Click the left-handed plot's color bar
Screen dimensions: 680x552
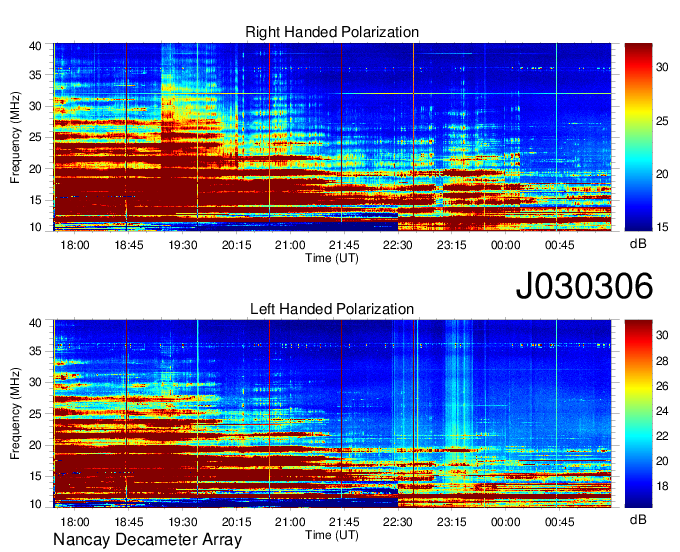[x=638, y=414]
